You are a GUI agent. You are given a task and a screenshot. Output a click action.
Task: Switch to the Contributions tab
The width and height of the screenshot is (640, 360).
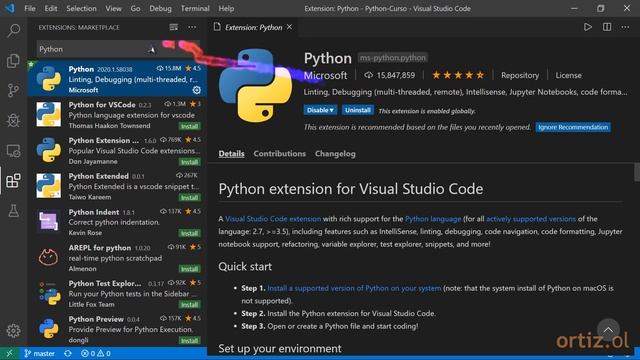coord(280,154)
